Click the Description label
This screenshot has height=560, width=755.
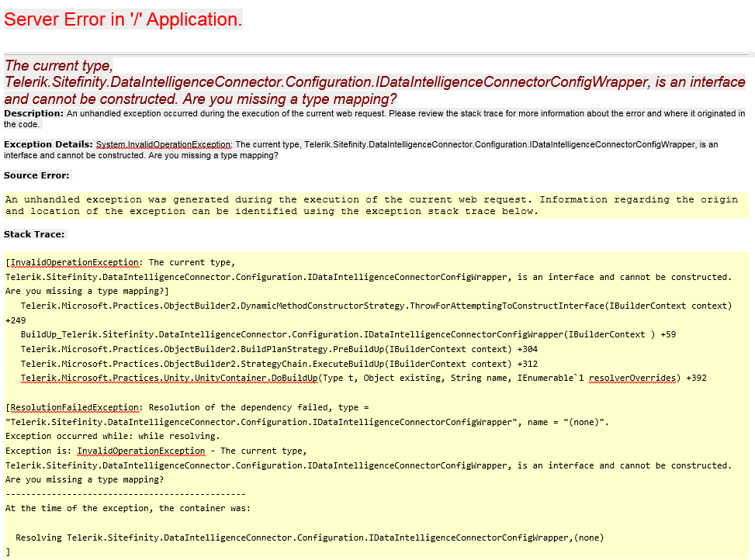click(25, 112)
